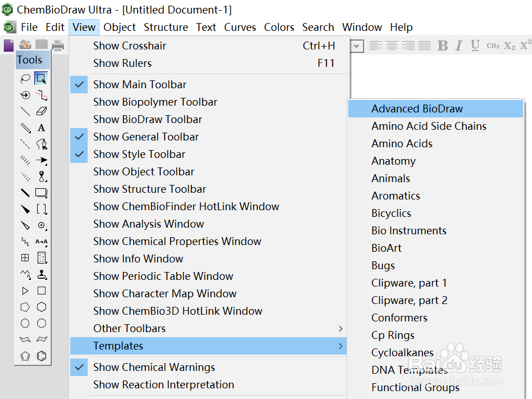Viewport: 532px width, 399px height.
Task: Select the Hashed Bond tool
Action: click(25, 160)
